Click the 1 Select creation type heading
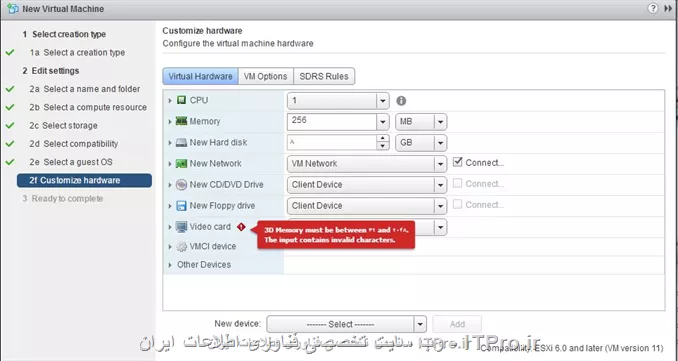678x361 pixels. tap(64, 34)
